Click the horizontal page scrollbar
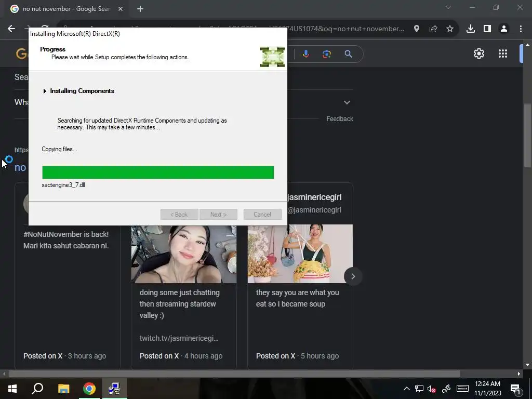 (x=234, y=374)
